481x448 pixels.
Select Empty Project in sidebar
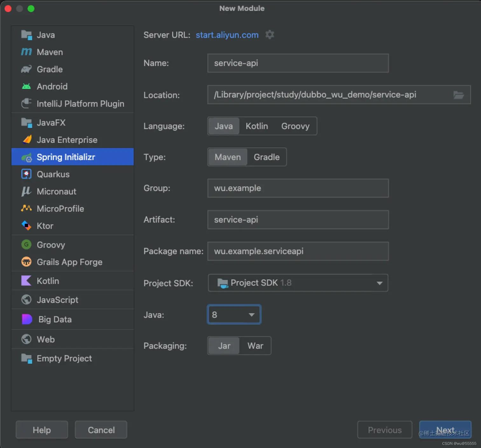(73, 358)
